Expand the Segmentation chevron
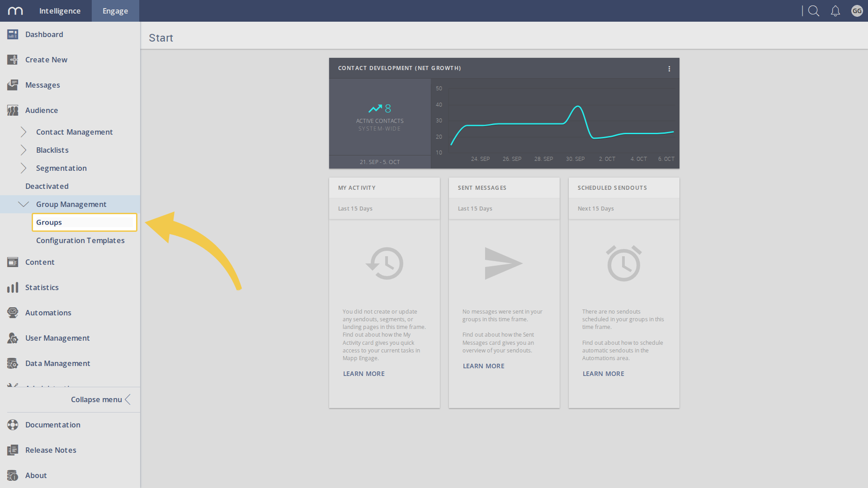This screenshot has height=488, width=868. [24, 168]
